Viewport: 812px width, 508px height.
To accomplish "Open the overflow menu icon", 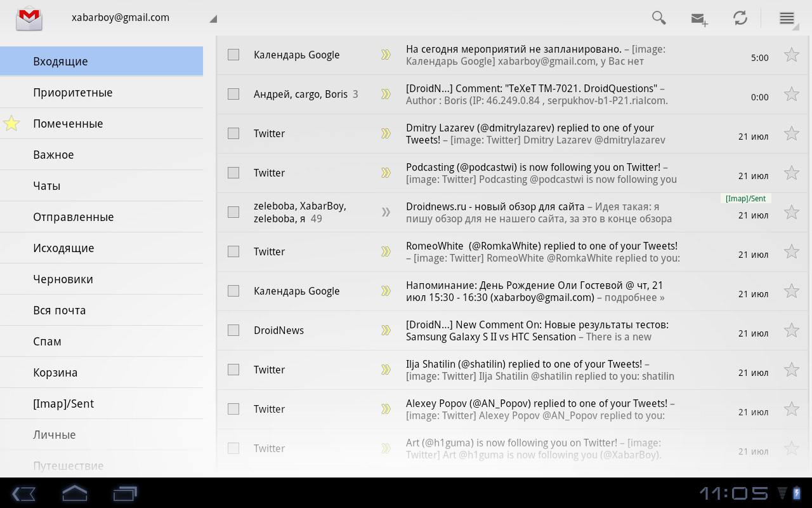I will (x=787, y=18).
